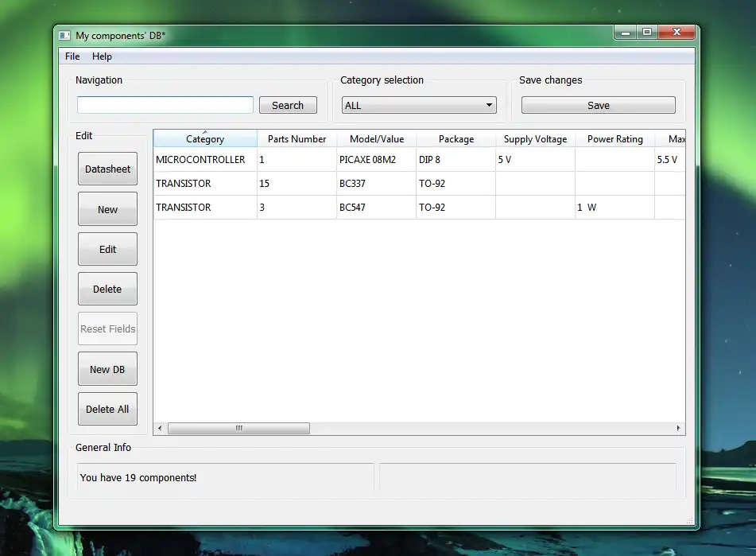Select the TO-92 cell in BC547 row
Screen dimensions: 756x556
tap(456, 208)
